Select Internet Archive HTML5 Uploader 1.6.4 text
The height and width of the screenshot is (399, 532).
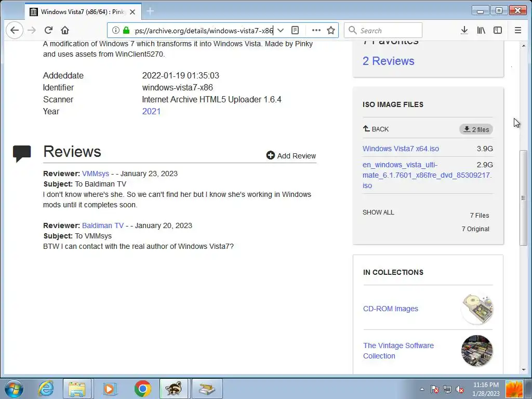click(x=212, y=99)
